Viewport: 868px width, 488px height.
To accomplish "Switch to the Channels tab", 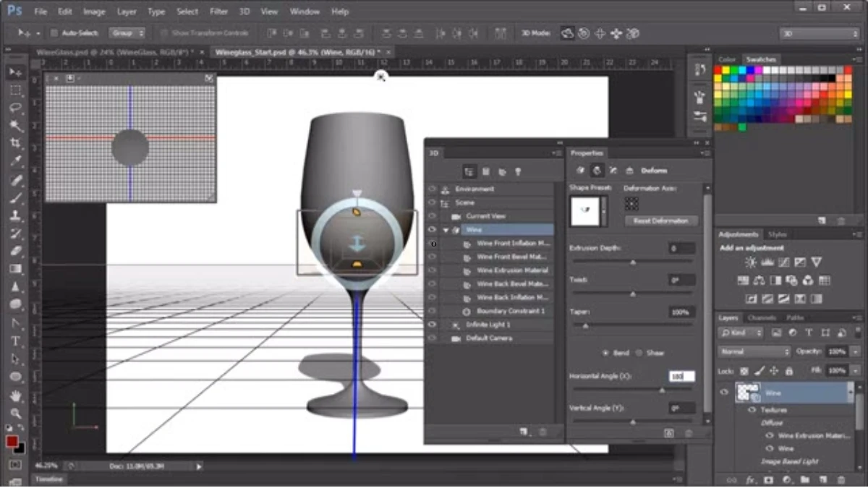I will tap(762, 317).
